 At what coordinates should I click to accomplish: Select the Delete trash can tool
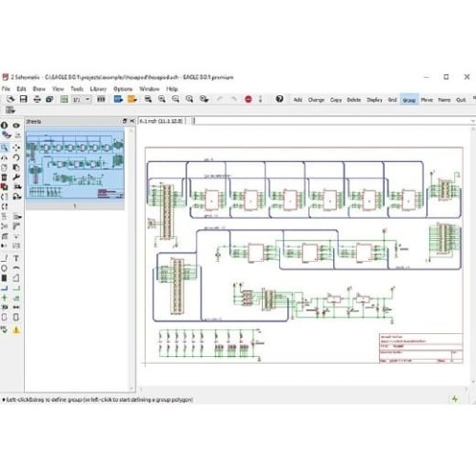[x=4, y=177]
